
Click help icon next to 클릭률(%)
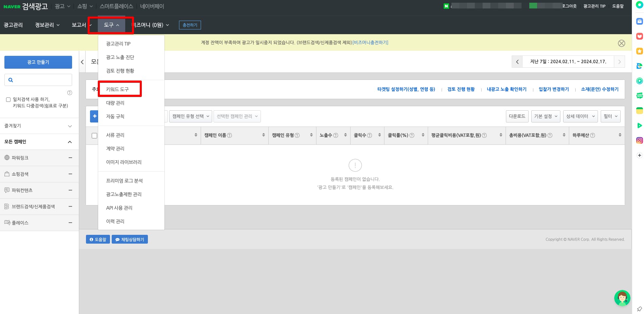pyautogui.click(x=412, y=135)
